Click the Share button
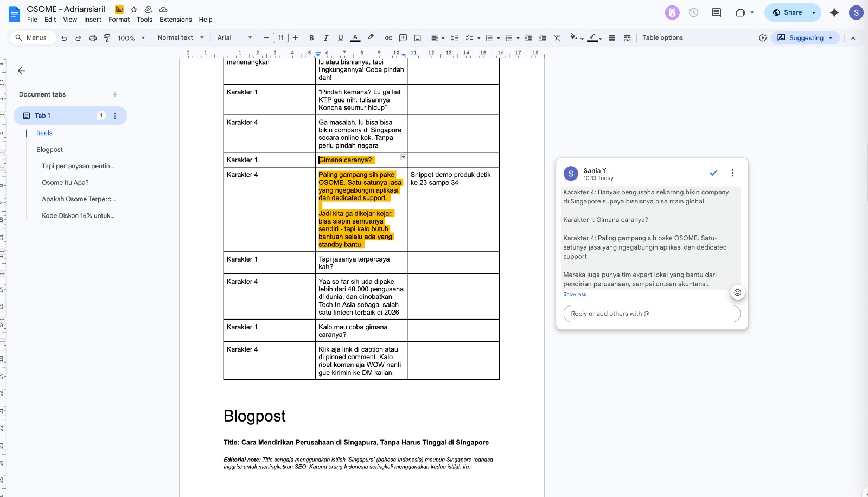Image resolution: width=868 pixels, height=497 pixels. pos(787,12)
